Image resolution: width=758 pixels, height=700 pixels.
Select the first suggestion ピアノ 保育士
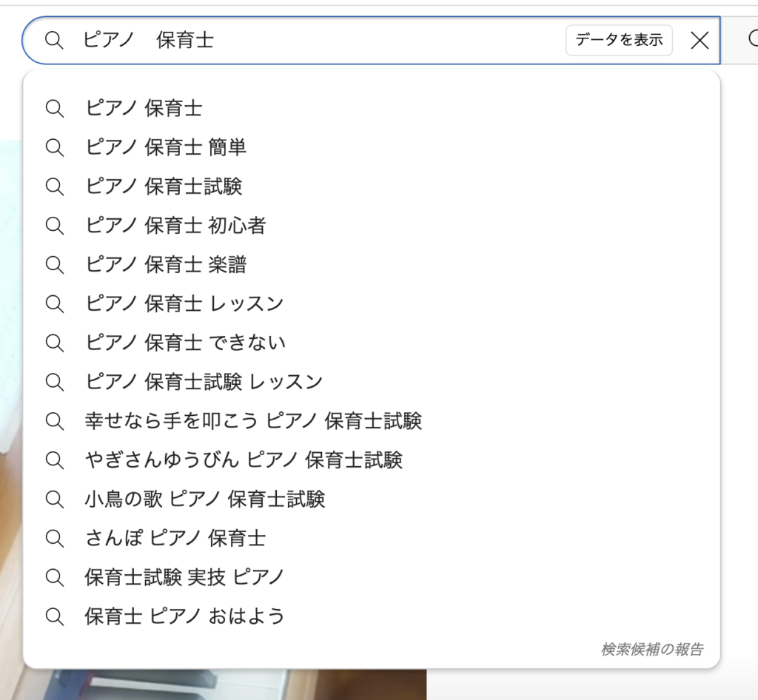(x=372, y=108)
